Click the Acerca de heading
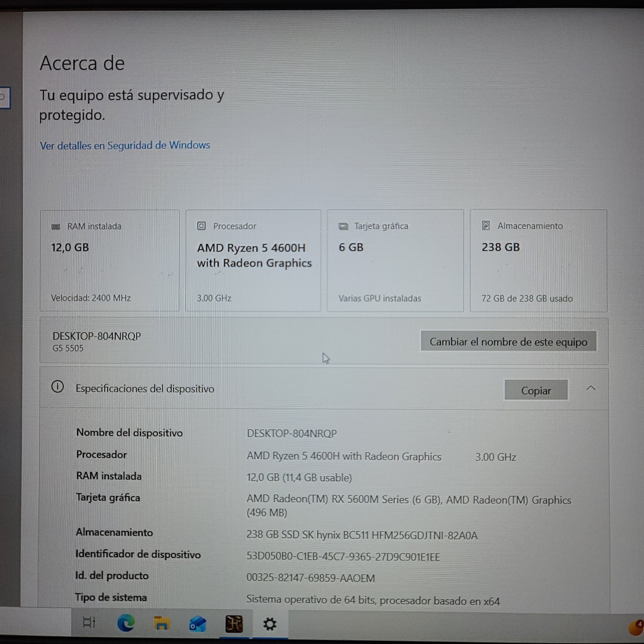Viewport: 644px width, 644px height. pos(82,63)
